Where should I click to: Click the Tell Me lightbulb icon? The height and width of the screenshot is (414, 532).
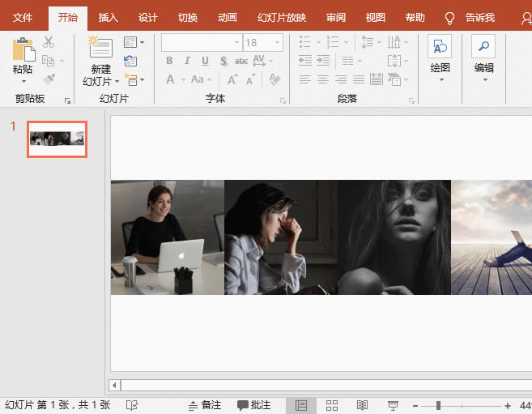[x=450, y=18]
